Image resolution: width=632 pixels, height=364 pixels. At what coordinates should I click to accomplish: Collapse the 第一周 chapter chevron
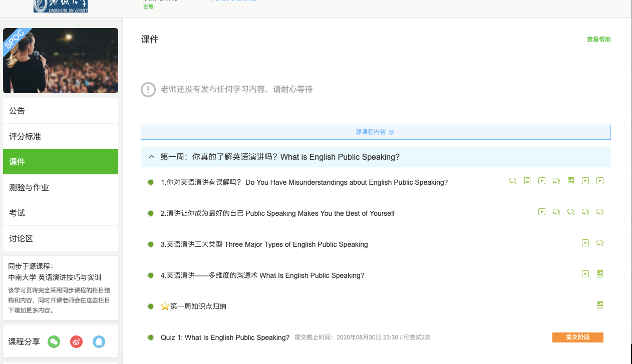point(152,157)
